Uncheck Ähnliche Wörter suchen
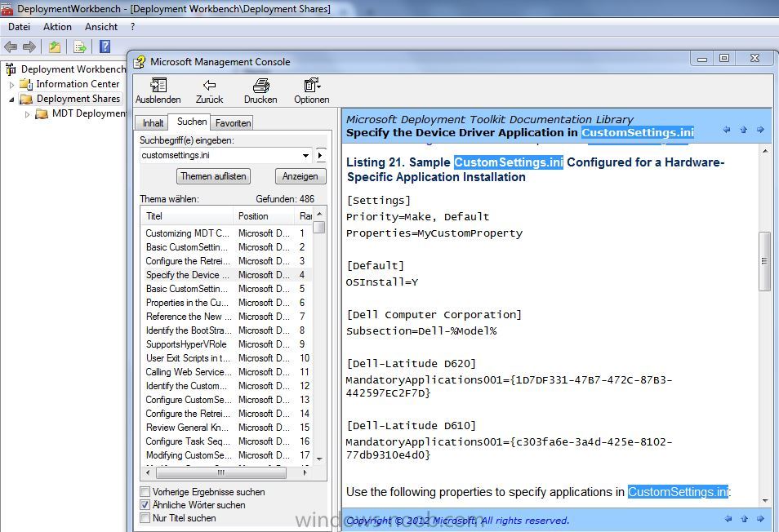This screenshot has width=779, height=532. [145, 505]
